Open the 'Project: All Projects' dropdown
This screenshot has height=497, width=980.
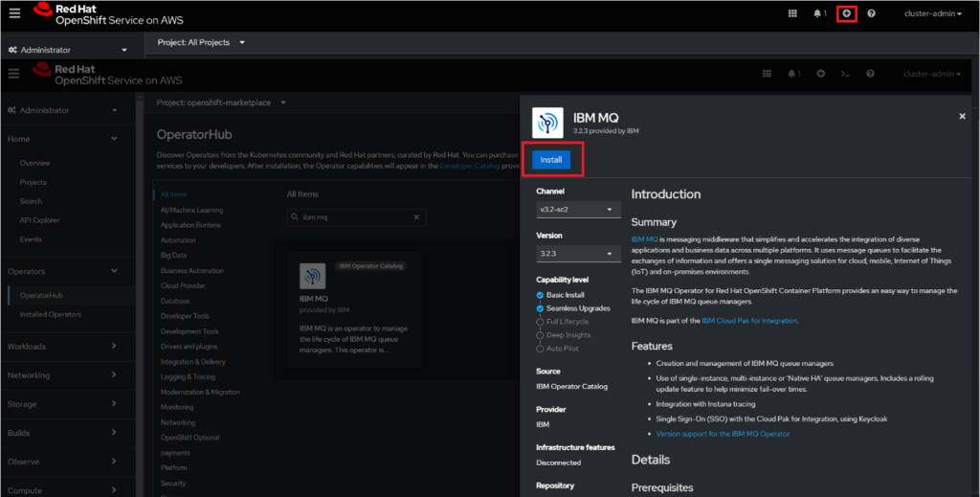[201, 42]
